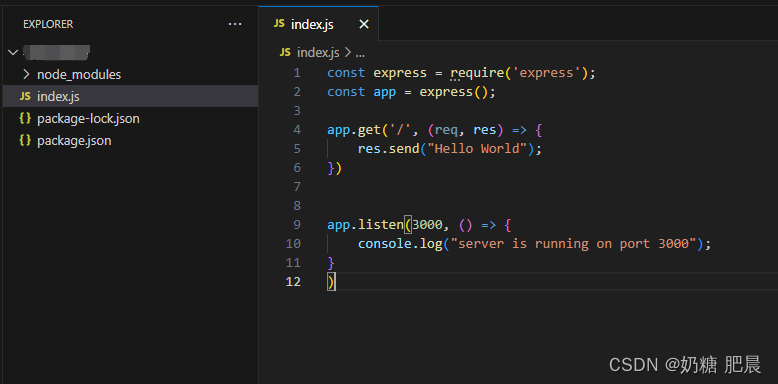Click the EXPLORER panel title
Screen dimensions: 778x384
48,24
